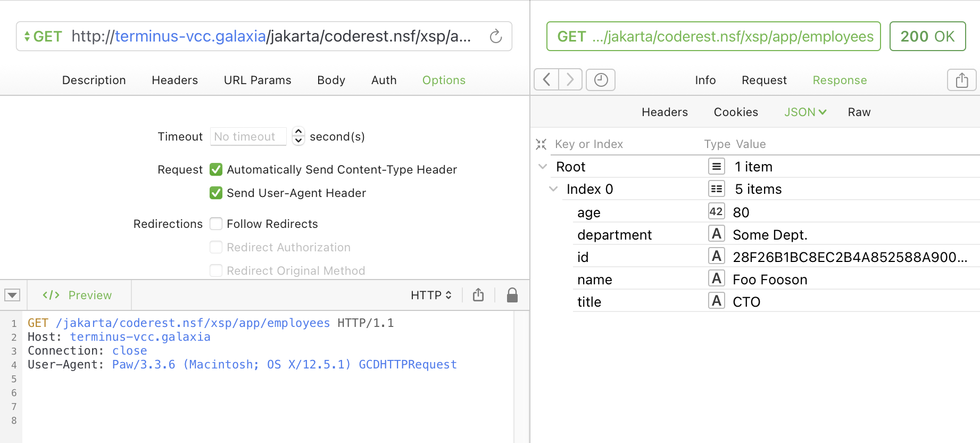Click the share icon in the response panel
The image size is (980, 443).
click(961, 80)
